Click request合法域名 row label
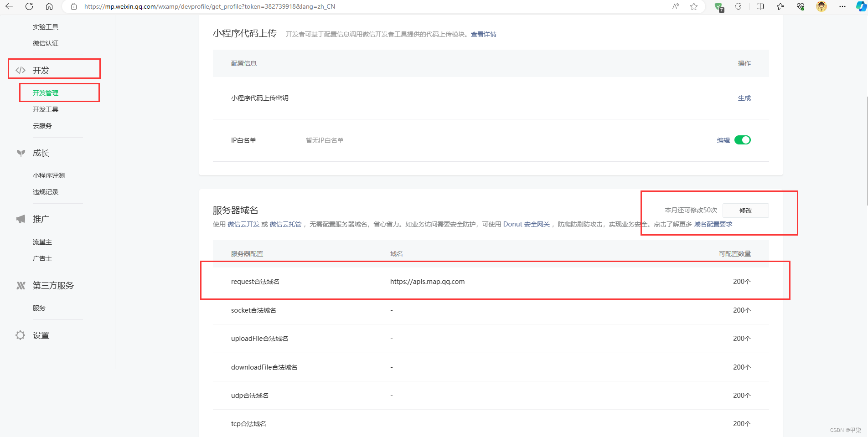This screenshot has height=437, width=868. tap(255, 282)
